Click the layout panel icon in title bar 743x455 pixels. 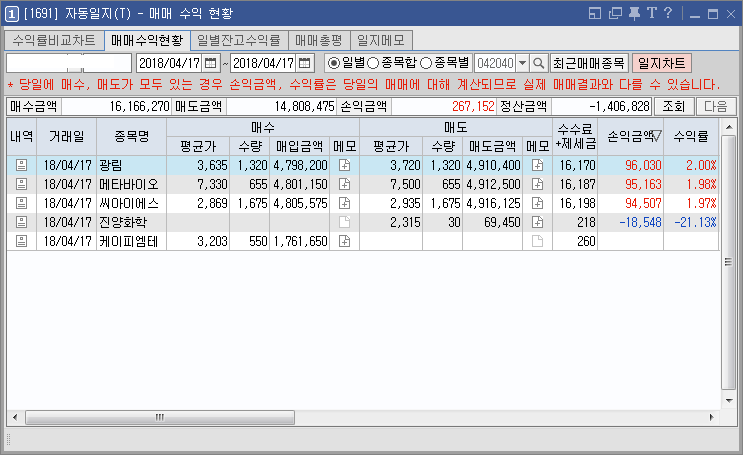(x=595, y=13)
